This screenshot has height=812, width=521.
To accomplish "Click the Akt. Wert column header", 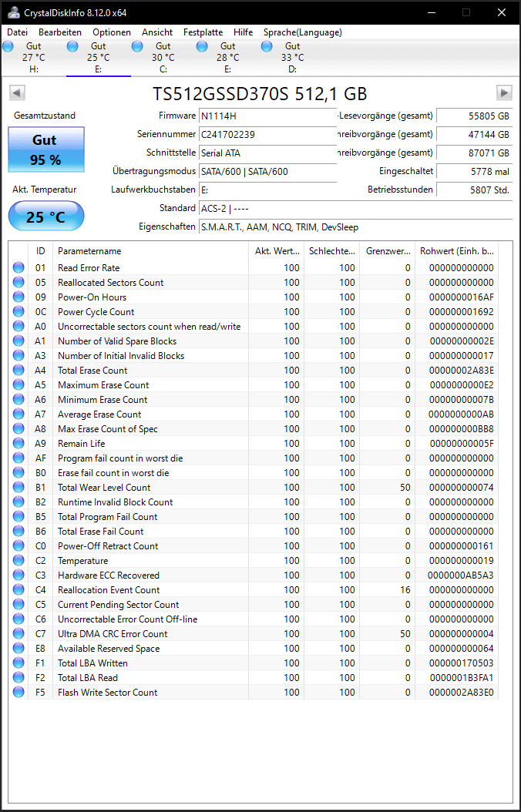I will pyautogui.click(x=277, y=251).
